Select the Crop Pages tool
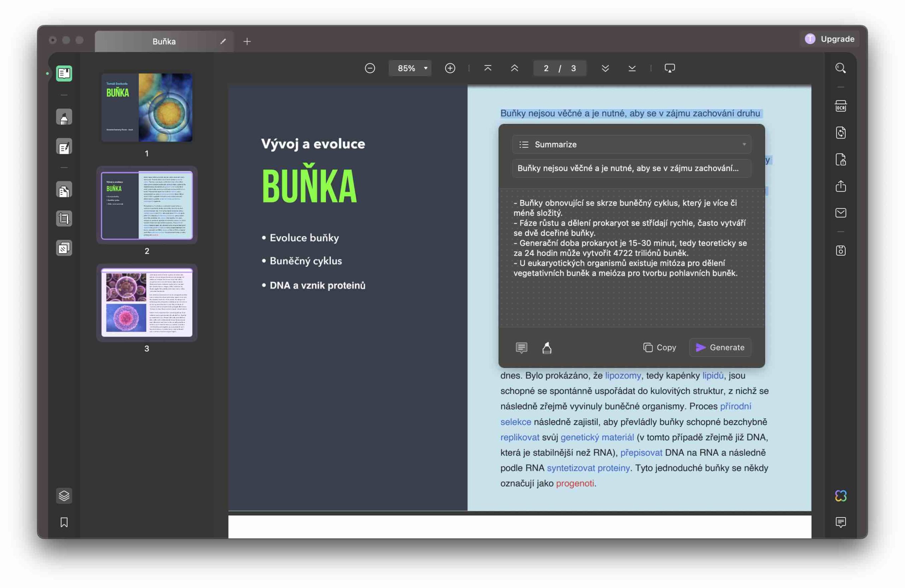905x588 pixels. click(x=64, y=219)
